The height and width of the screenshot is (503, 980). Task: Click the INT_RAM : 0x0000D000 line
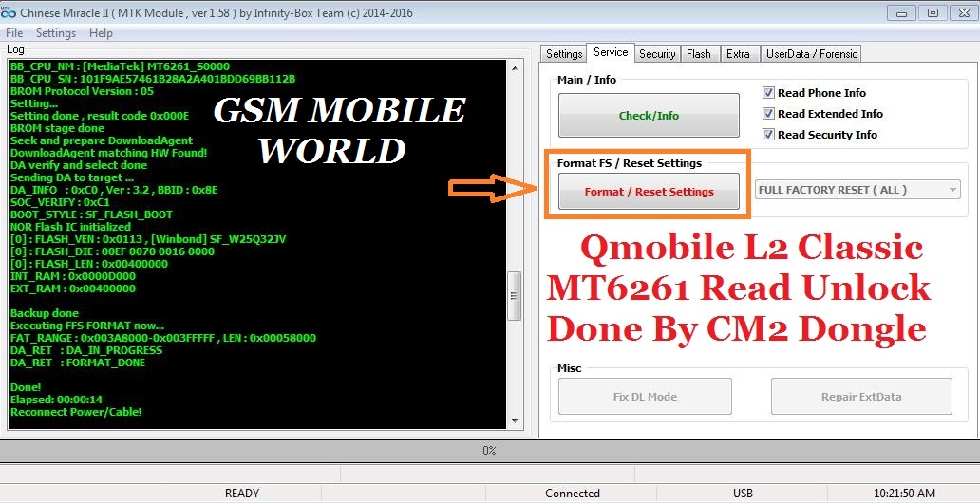[x=72, y=276]
